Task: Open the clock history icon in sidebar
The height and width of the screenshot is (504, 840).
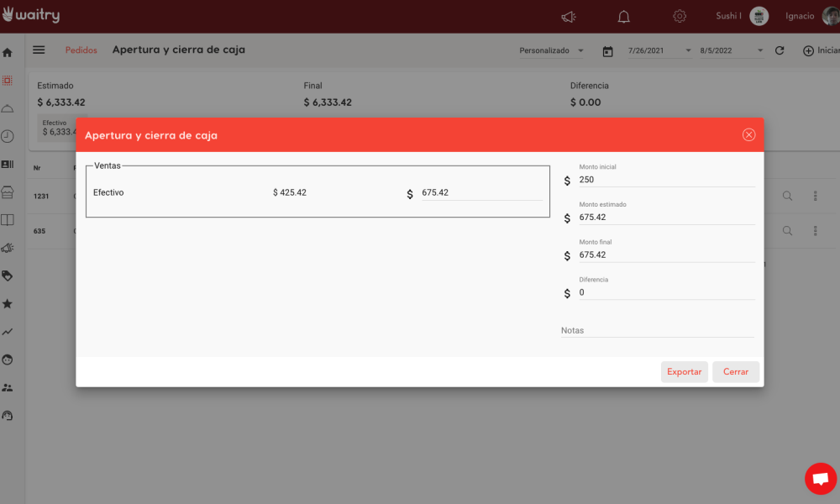Action: (8, 136)
